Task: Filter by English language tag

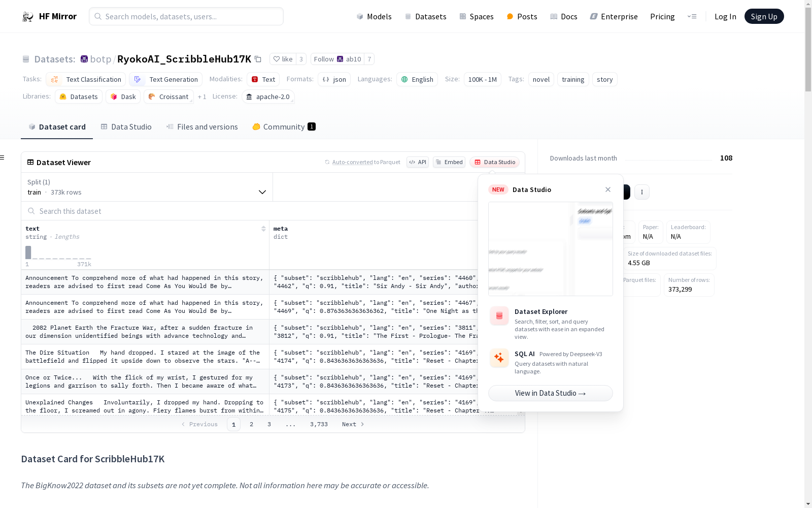Action: click(417, 80)
